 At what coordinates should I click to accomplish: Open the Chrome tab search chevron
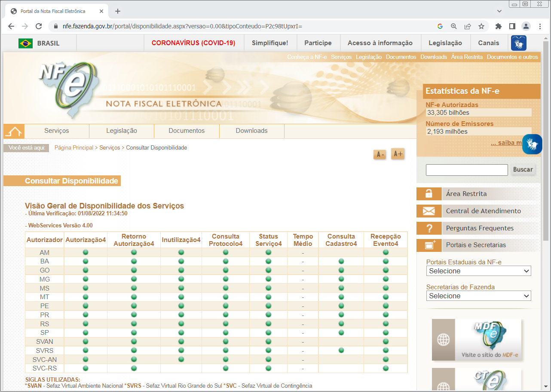499,11
